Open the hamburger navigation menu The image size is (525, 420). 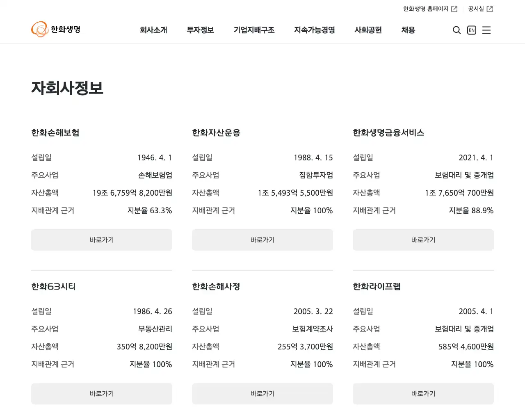coord(486,30)
